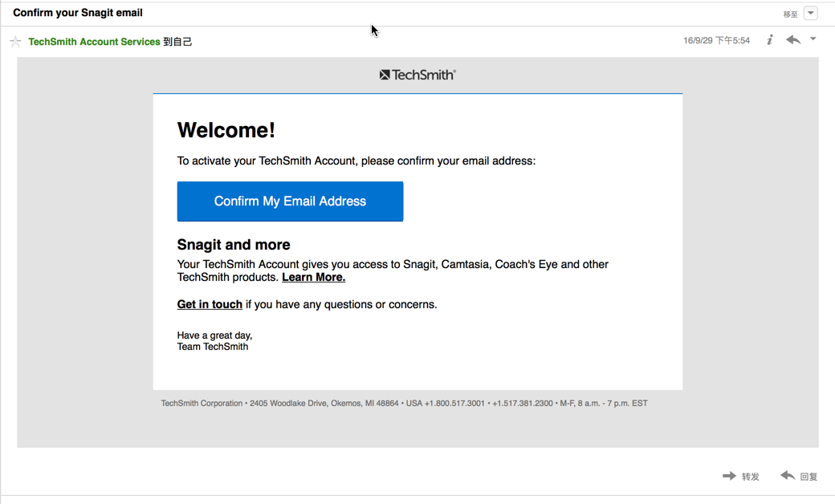Open the 移至 move-to dropdown
Viewport: 835px width, 504px height.
coord(810,14)
